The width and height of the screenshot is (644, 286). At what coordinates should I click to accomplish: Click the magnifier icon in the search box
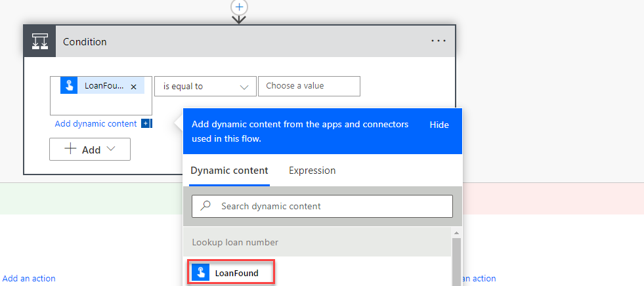click(x=205, y=206)
